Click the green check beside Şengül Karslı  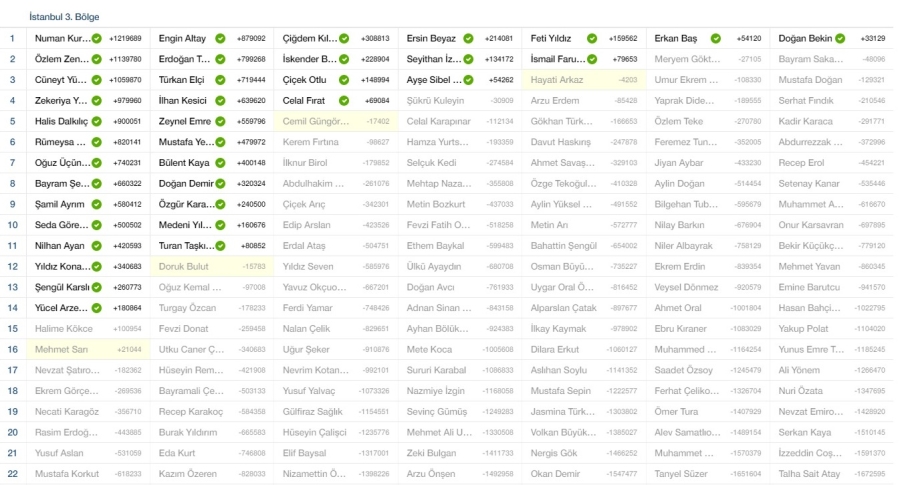[x=97, y=287]
